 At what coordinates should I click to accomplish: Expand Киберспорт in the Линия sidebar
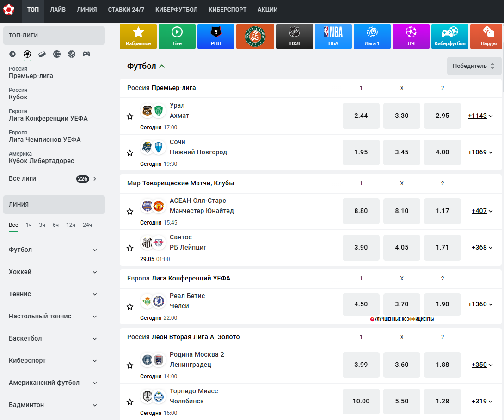pos(53,360)
